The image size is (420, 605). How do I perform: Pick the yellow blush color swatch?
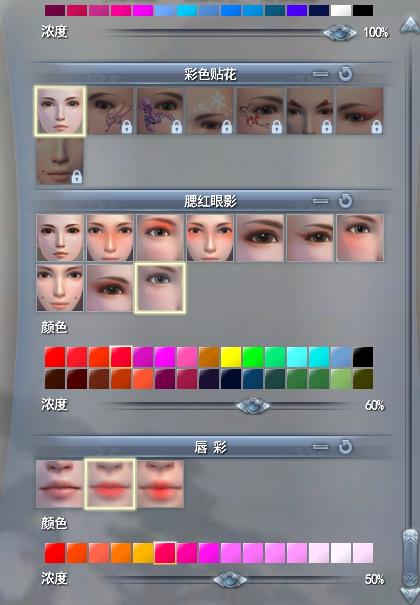(x=231, y=357)
